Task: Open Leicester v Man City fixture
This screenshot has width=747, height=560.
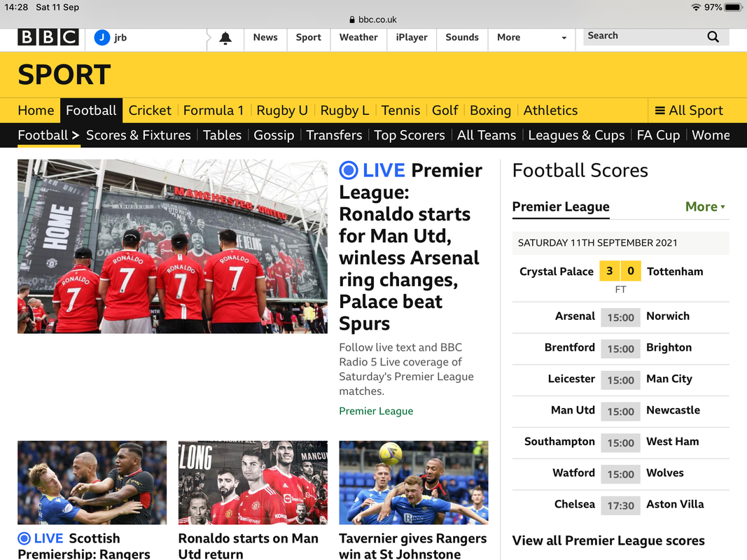Action: coord(620,380)
